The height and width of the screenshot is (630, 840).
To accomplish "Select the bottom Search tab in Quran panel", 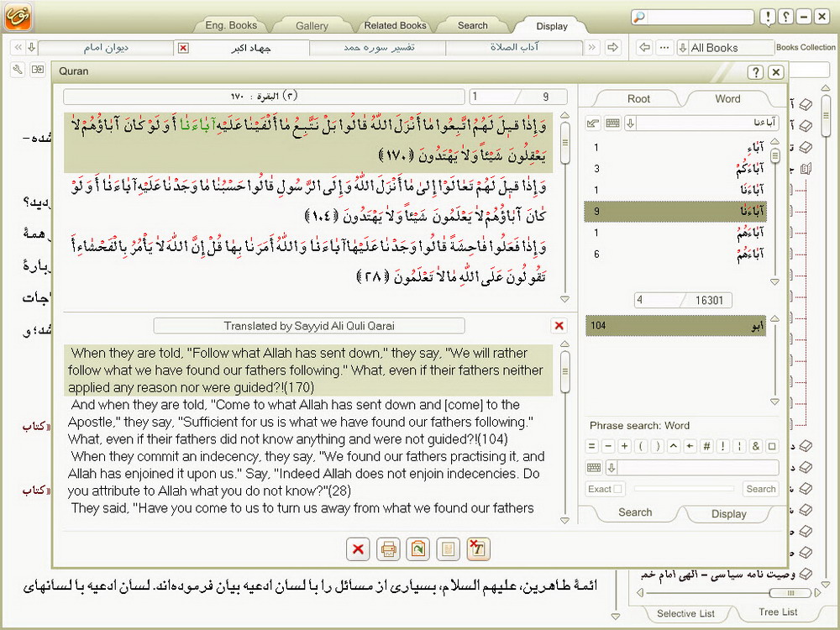I will coord(635,512).
